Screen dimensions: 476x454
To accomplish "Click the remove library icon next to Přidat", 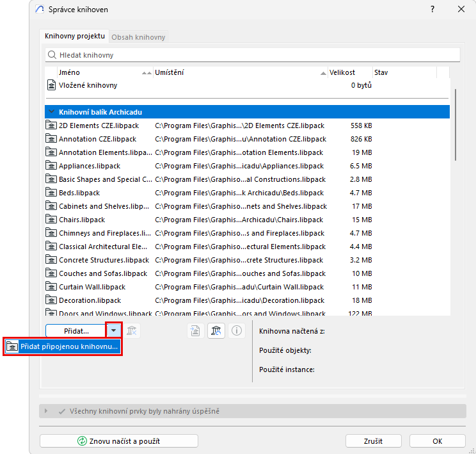I will click(131, 330).
